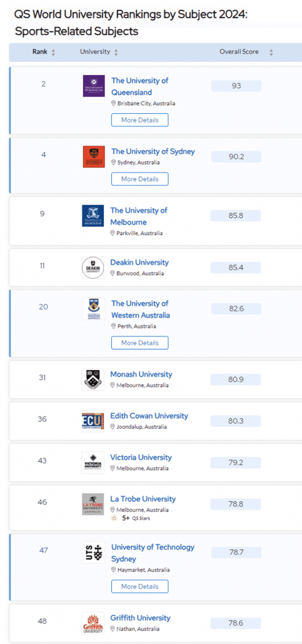Image resolution: width=302 pixels, height=644 pixels.
Task: Open The University of Queensland logo
Action: pyautogui.click(x=94, y=86)
